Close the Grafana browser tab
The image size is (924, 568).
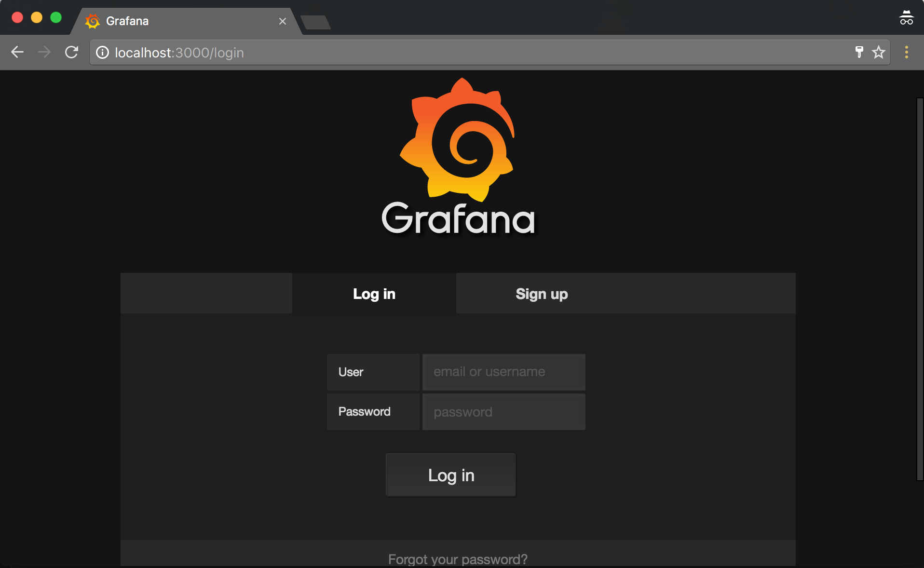[x=283, y=21]
